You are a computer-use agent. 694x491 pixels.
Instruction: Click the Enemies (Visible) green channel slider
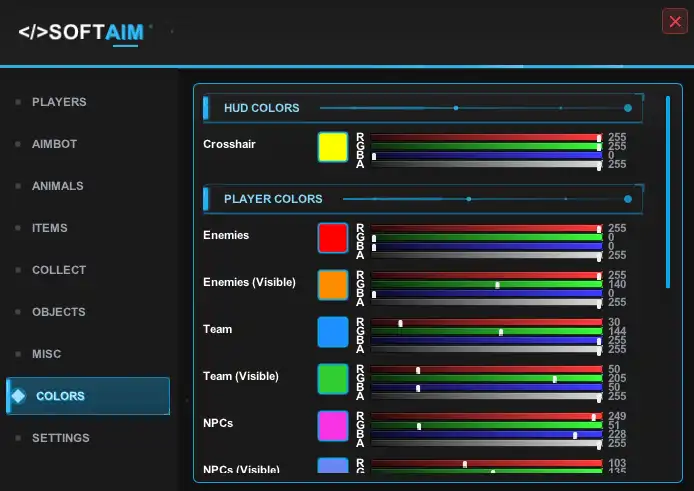[x=485, y=285]
